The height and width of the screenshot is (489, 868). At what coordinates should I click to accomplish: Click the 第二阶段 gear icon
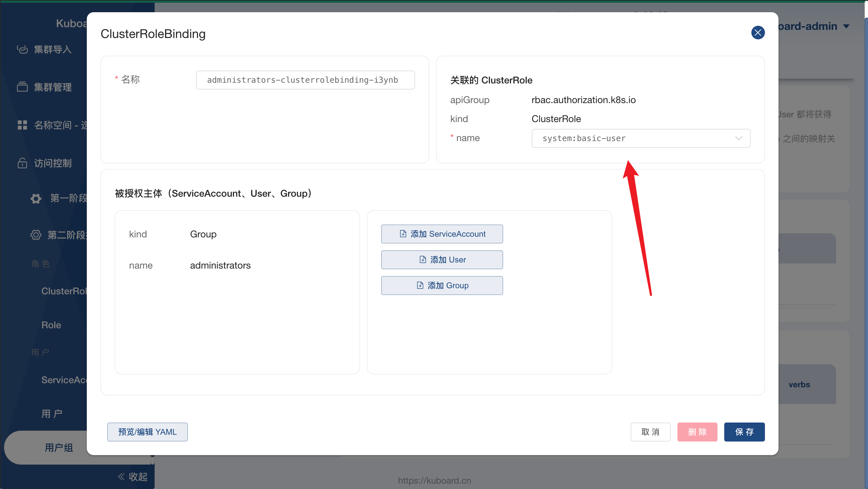coord(36,235)
